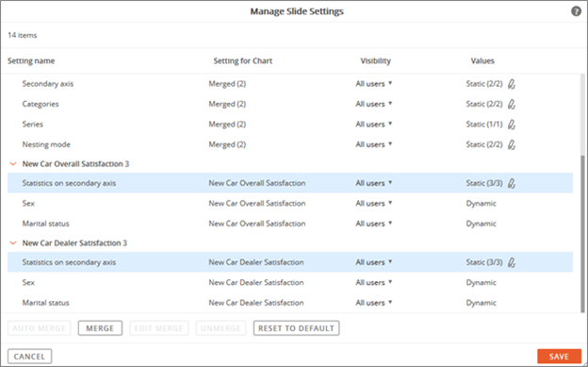Image resolution: width=588 pixels, height=367 pixels.
Task: Change visibility of Dealer Satisfaction Marital status
Action: pos(374,303)
